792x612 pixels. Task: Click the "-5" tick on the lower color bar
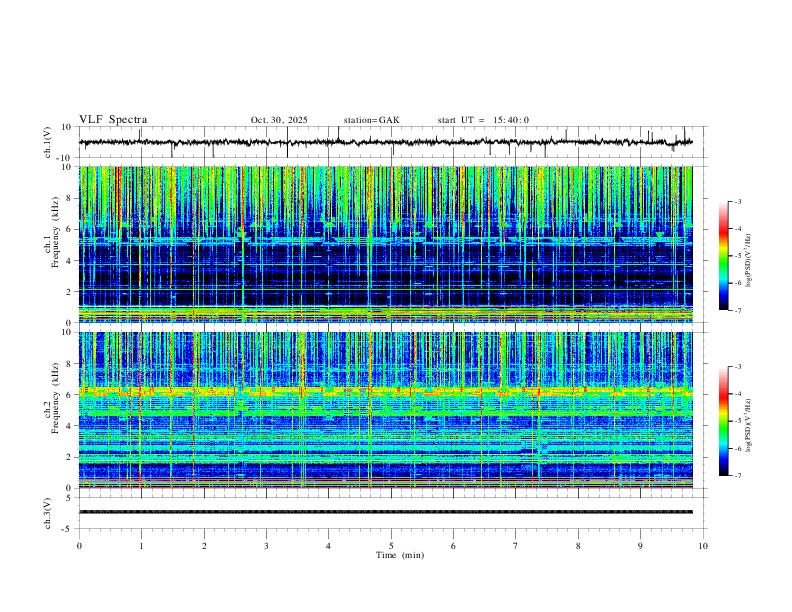(738, 421)
